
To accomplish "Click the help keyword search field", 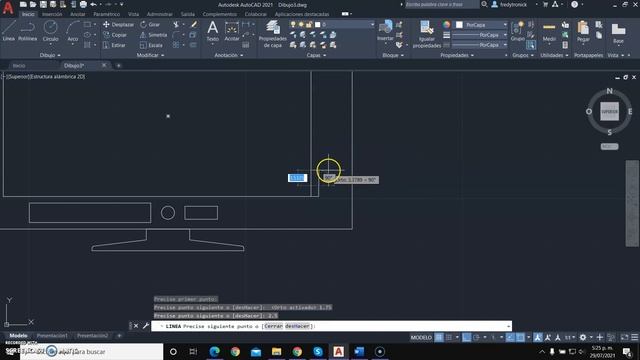I will coord(441,4).
